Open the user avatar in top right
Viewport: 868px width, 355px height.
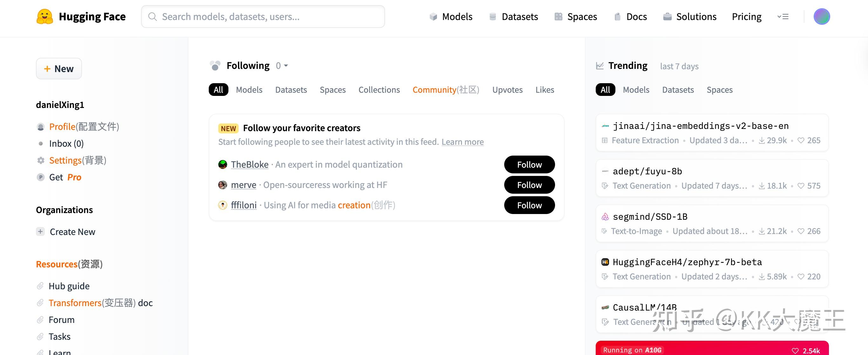821,17
